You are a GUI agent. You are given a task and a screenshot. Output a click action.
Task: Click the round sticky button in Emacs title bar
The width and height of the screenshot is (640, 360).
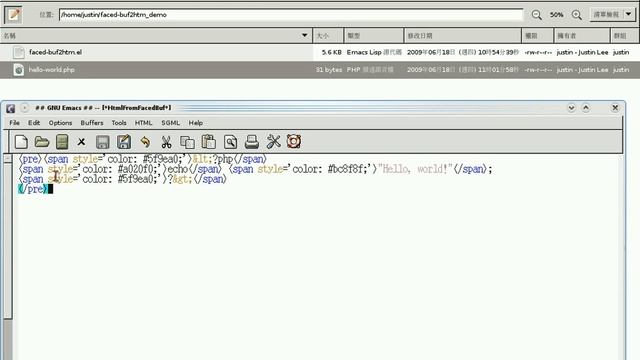(x=24, y=108)
